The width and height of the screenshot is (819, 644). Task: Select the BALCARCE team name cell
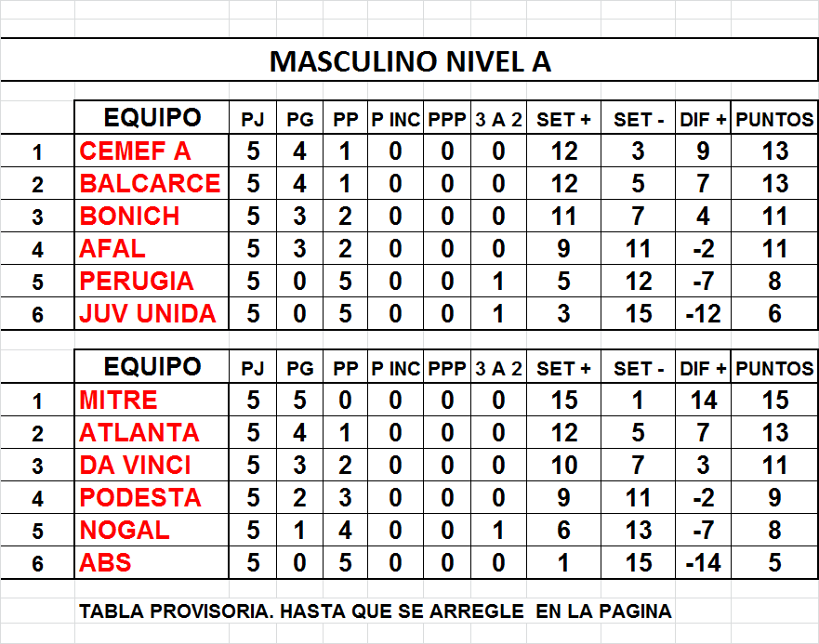coord(152,183)
